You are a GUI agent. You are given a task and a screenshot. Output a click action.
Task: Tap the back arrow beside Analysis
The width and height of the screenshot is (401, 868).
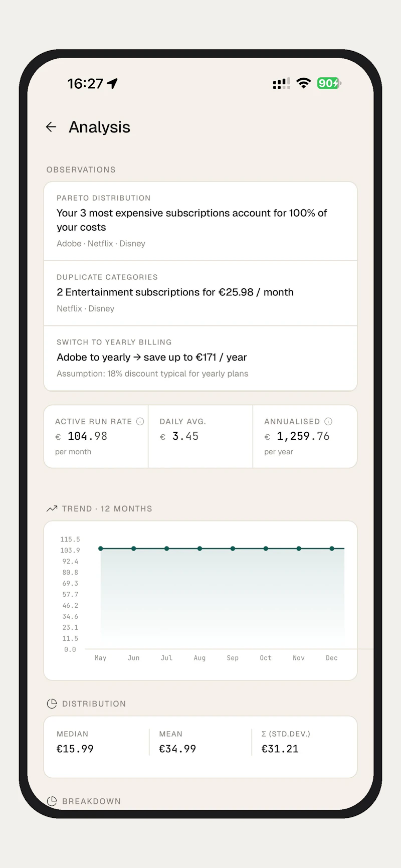point(51,127)
